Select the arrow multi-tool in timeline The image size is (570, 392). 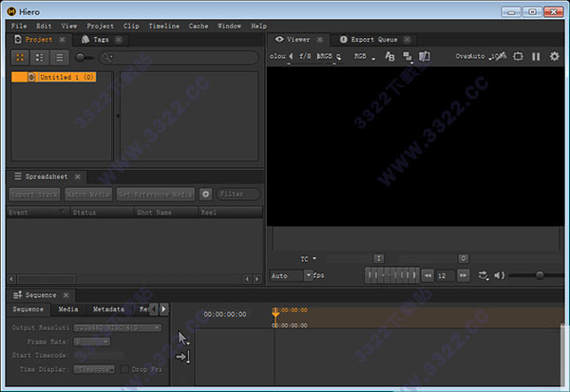click(x=182, y=338)
